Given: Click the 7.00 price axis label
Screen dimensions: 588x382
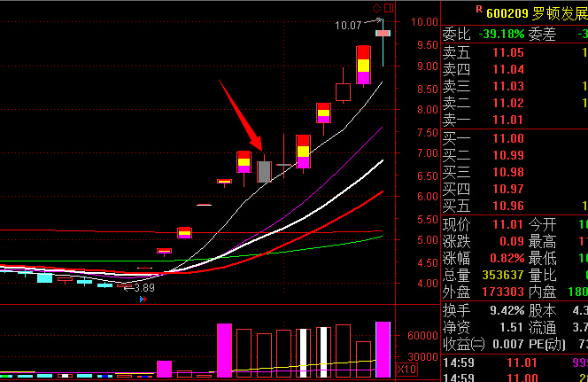Looking at the screenshot, I should 428,153.
